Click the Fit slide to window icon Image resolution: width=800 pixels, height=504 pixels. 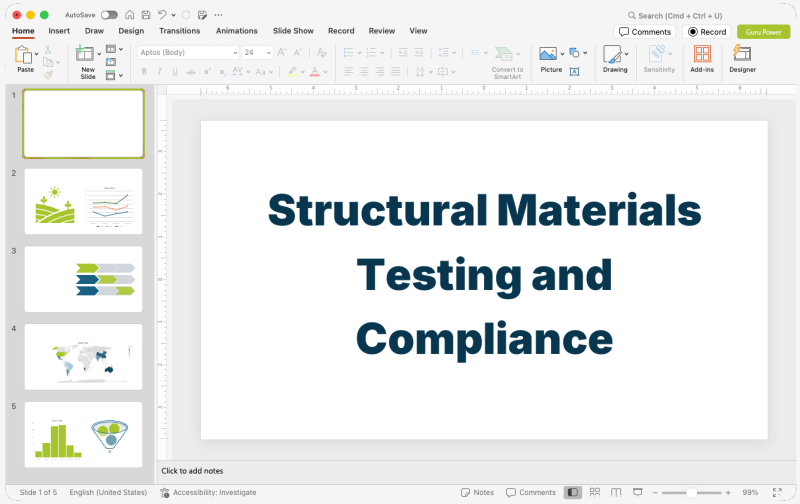point(777,492)
